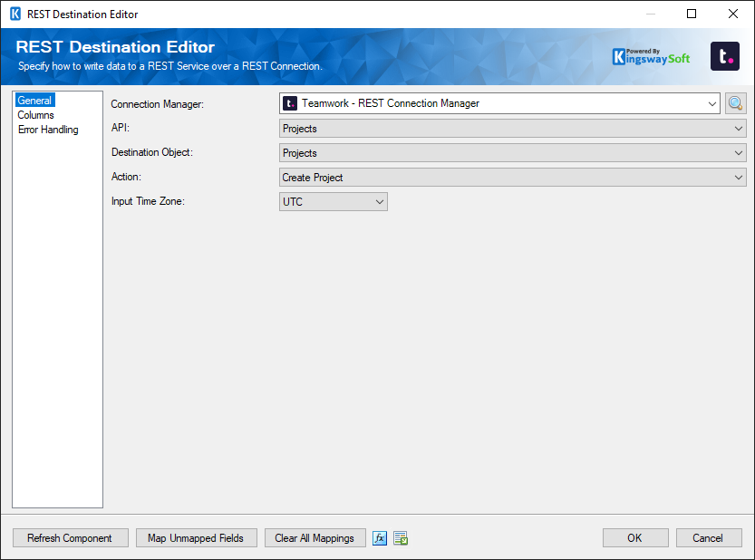This screenshot has width=755, height=560.
Task: Click Clear All Mappings button
Action: point(315,538)
